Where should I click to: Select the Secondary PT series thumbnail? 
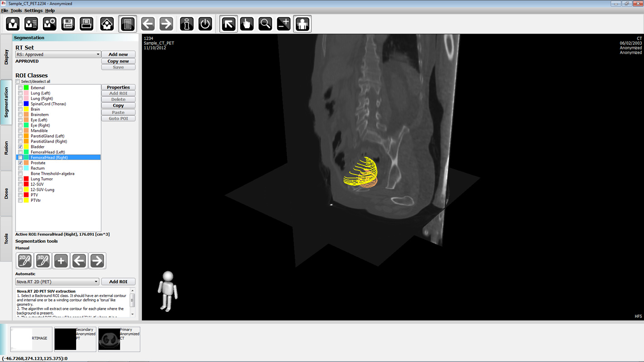tap(75, 339)
